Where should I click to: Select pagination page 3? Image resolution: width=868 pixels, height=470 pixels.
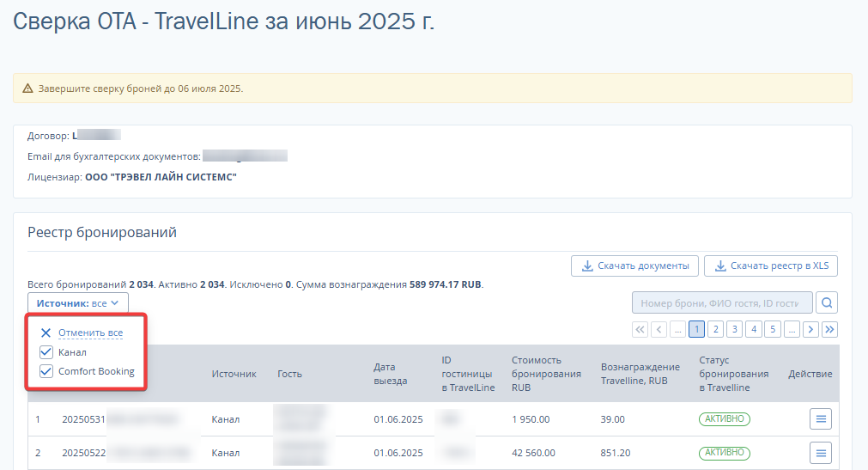point(735,329)
